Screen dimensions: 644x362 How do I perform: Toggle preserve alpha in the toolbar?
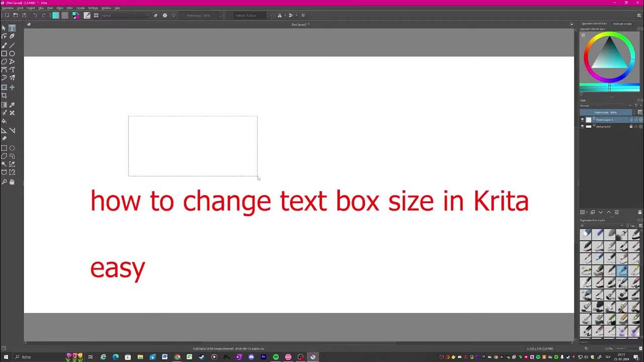[x=165, y=15]
